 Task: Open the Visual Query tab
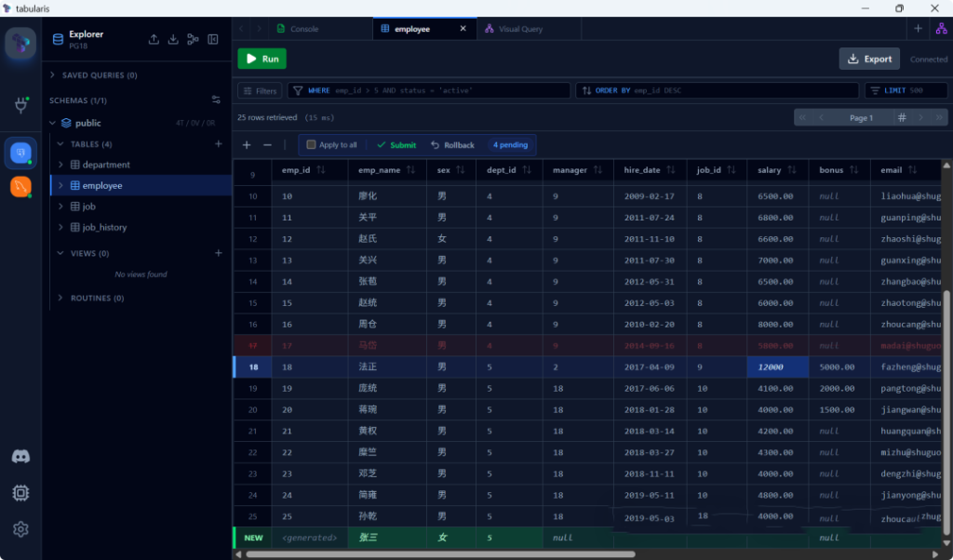[x=519, y=29]
